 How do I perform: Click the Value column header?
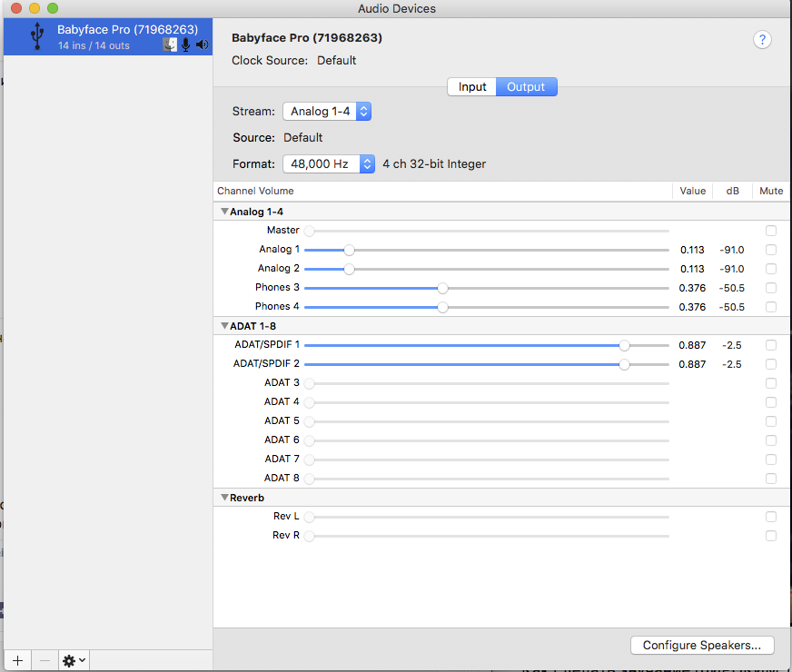click(x=692, y=191)
